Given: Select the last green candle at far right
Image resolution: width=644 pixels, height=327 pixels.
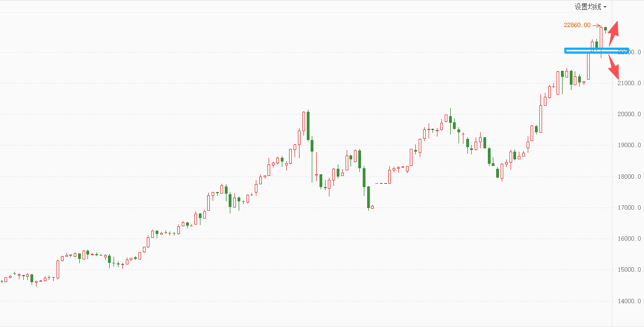Looking at the screenshot, I should pyautogui.click(x=606, y=28).
